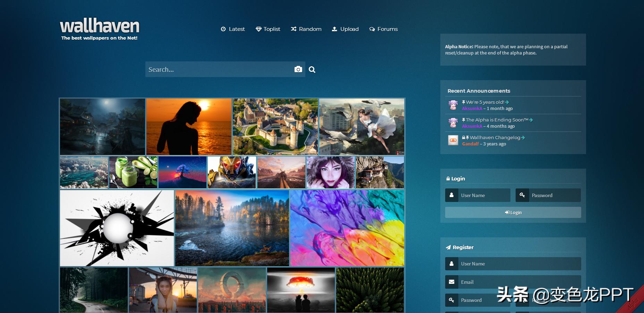The width and height of the screenshot is (644, 313).
Task: Open the Upload page
Action: pos(345,29)
